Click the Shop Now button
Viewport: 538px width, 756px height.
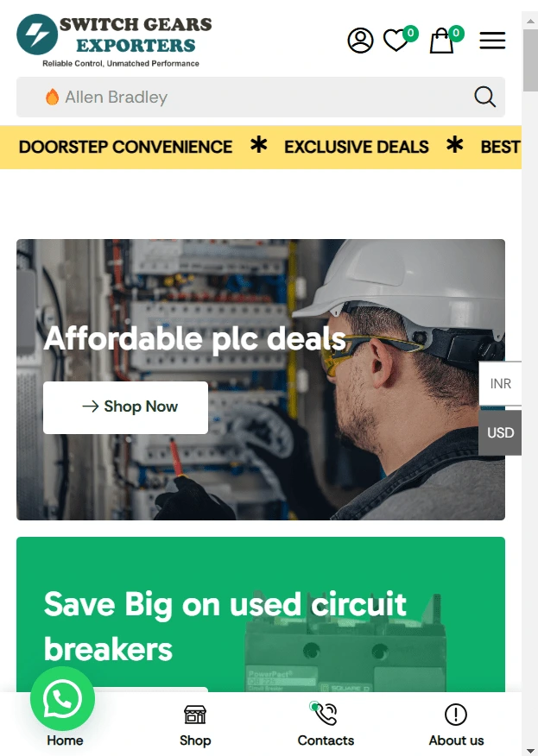[125, 407]
